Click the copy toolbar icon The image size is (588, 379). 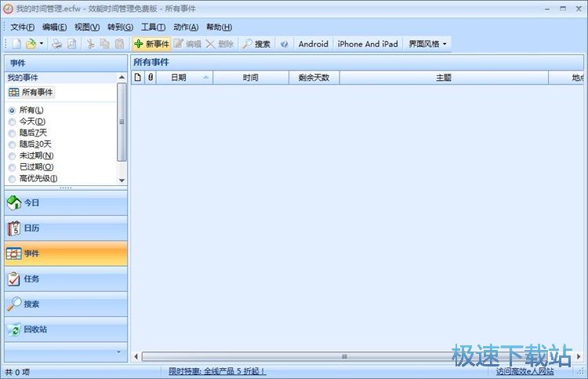104,44
